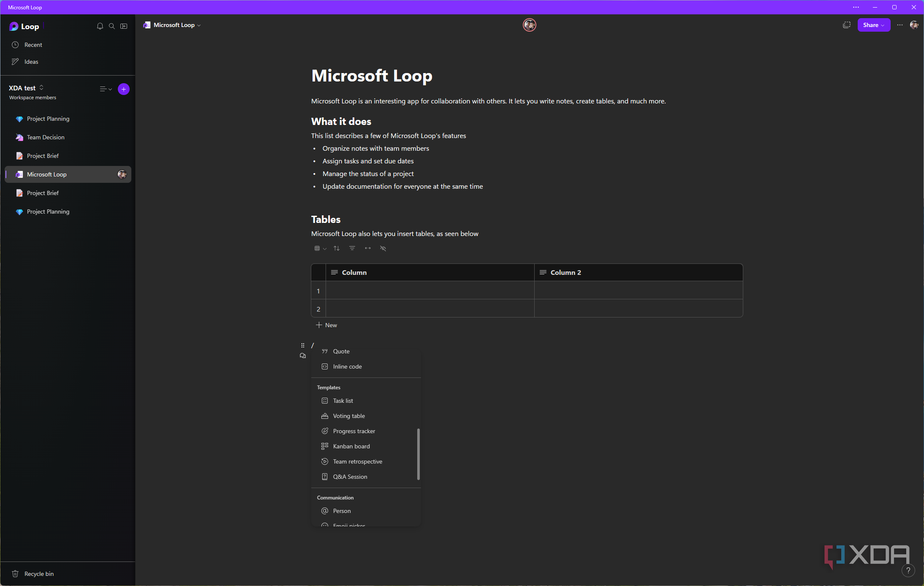Click the table filter icon
Viewport: 924px width, 586px height.
point(352,248)
